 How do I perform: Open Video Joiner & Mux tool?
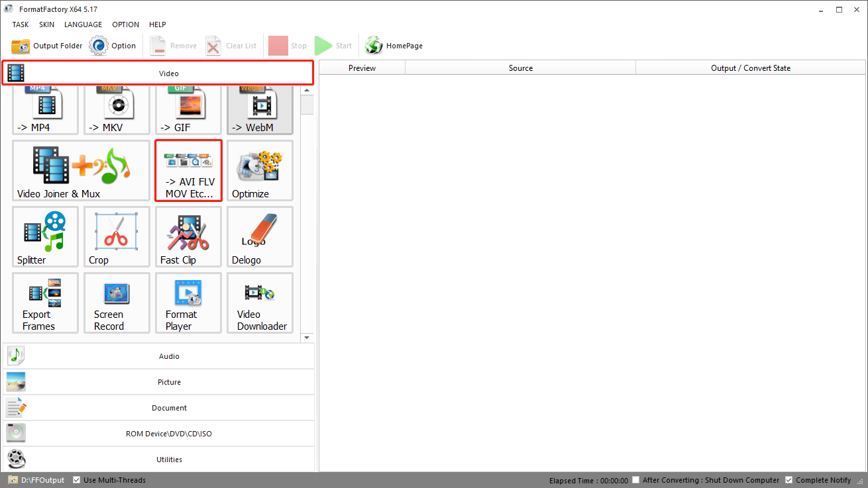pos(81,170)
